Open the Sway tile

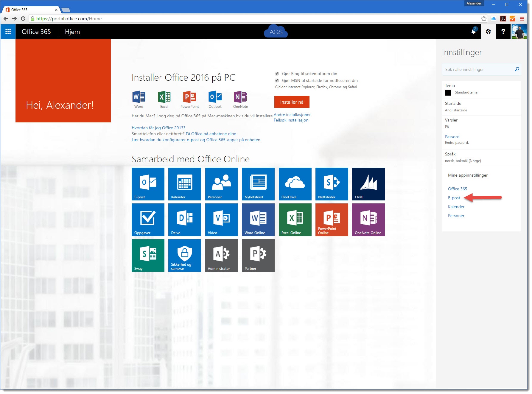[x=148, y=256]
